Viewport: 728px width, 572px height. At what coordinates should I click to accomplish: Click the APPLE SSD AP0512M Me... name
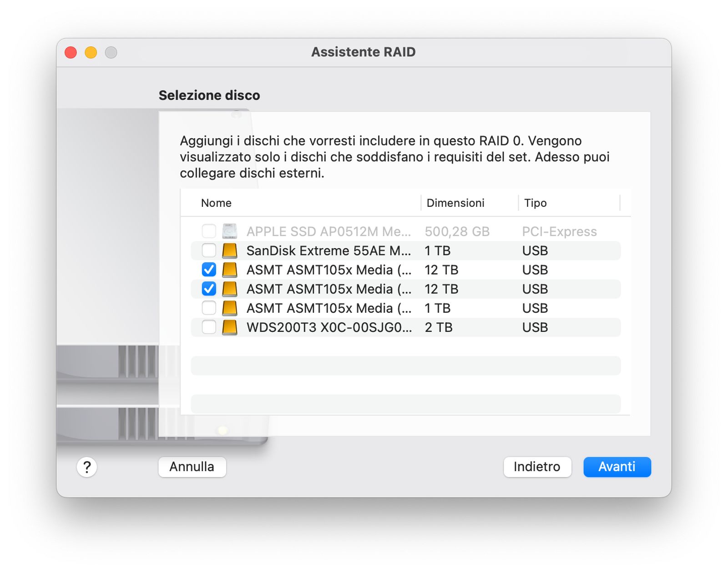point(329,231)
